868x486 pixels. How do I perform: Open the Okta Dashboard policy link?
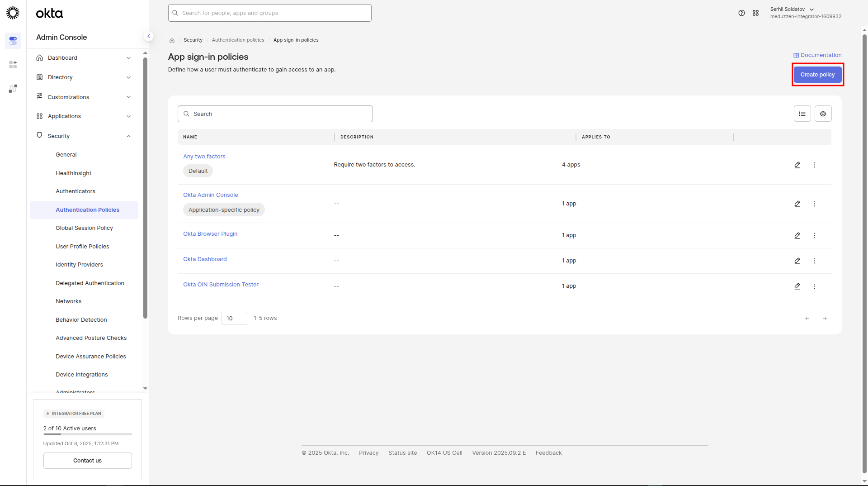(x=205, y=259)
